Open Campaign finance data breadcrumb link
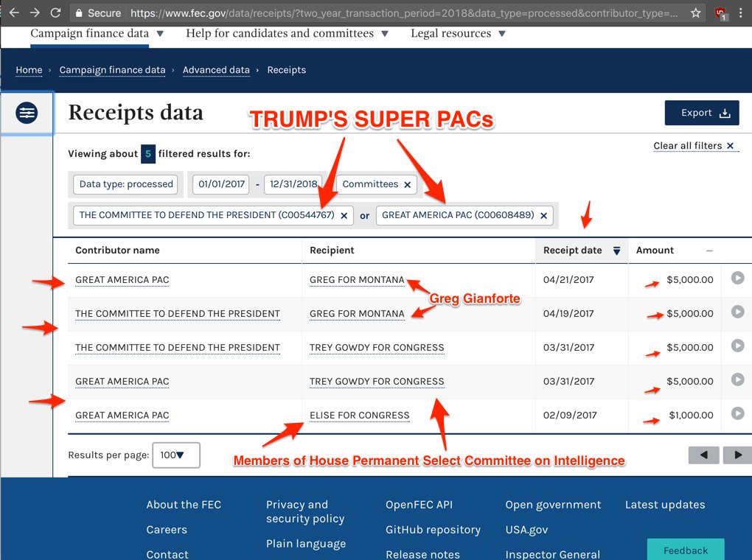The height and width of the screenshot is (560, 752). 112,70
